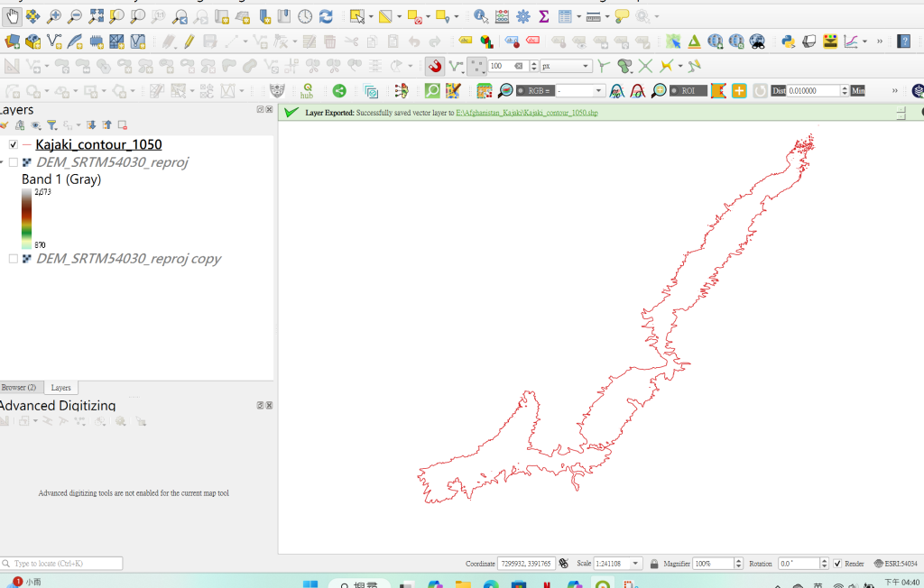The image size is (924, 588).
Task: Enable the DEM_SRTM54030_reproj copy layer checkbox
Action: [x=13, y=259]
